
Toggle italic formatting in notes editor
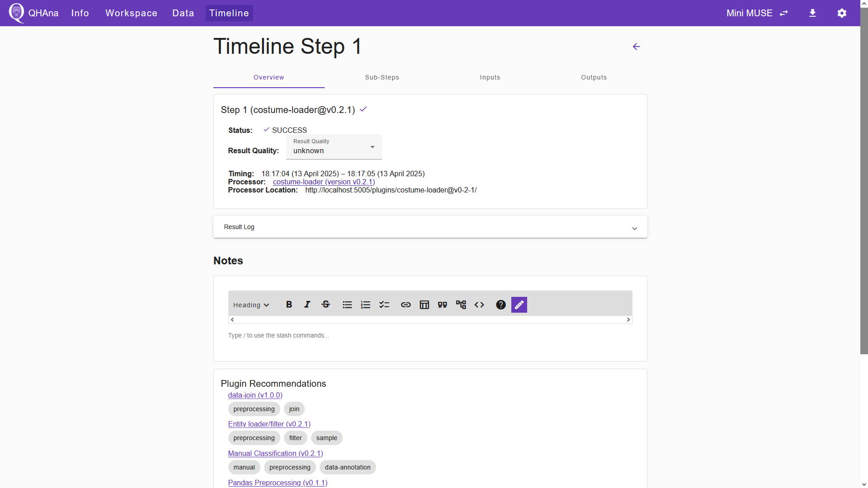click(307, 305)
